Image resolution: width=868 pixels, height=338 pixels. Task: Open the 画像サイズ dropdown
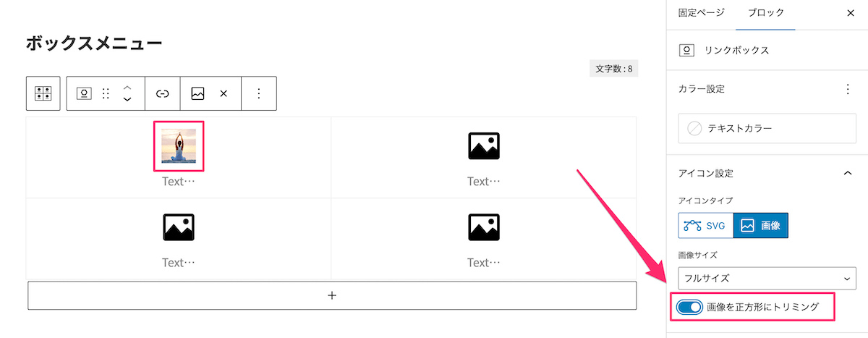click(x=767, y=277)
